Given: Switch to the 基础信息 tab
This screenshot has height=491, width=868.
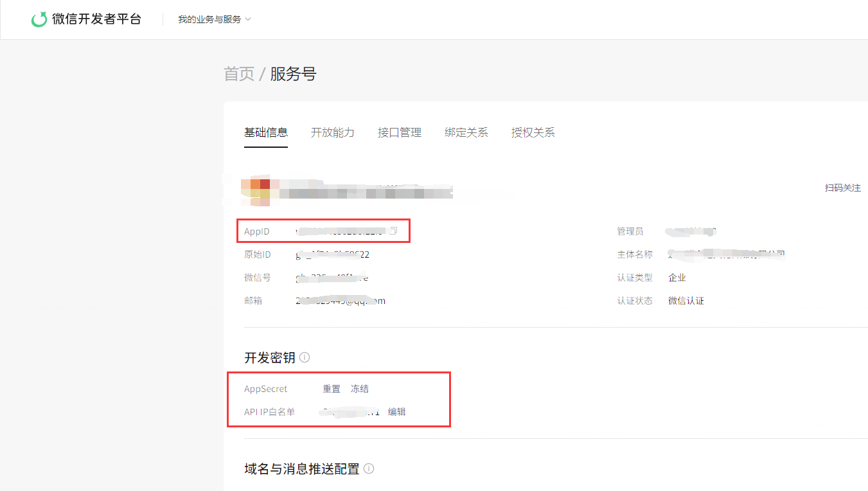Looking at the screenshot, I should 266,132.
